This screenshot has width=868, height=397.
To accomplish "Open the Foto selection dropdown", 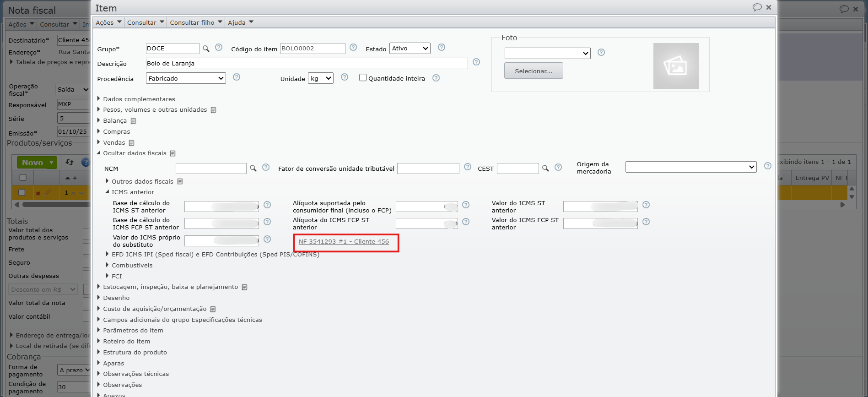I will pos(548,54).
